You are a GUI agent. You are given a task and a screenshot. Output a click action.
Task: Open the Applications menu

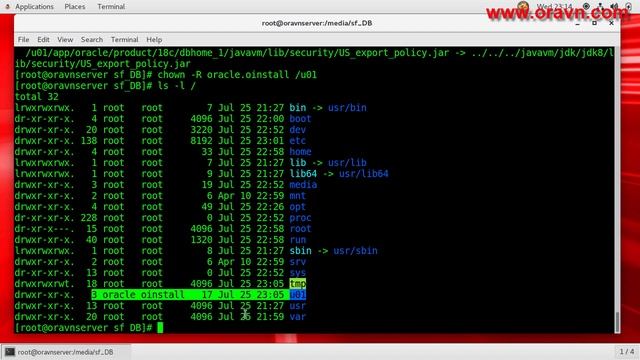click(34, 7)
